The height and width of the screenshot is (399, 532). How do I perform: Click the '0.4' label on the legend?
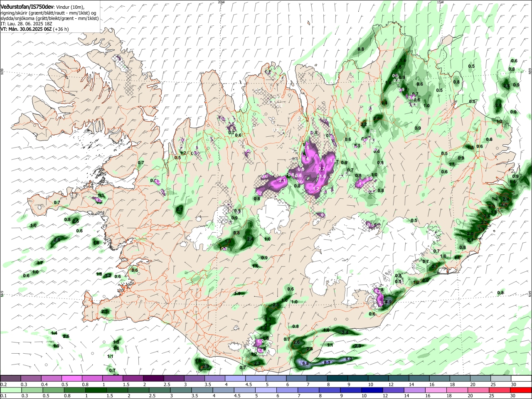(x=44, y=384)
